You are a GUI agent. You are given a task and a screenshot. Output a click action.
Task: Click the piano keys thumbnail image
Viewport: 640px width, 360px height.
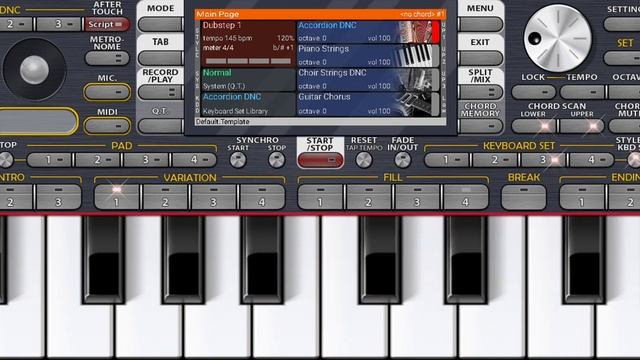414,56
